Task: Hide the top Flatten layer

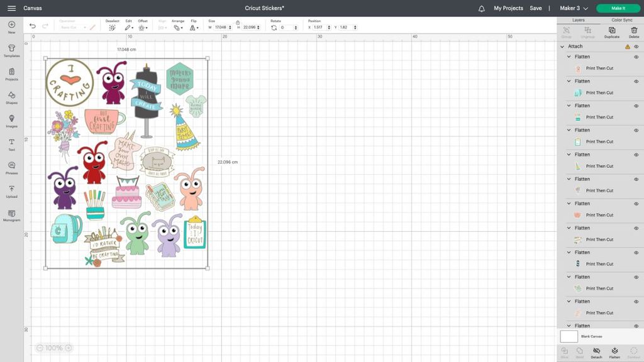Action: [x=635, y=57]
